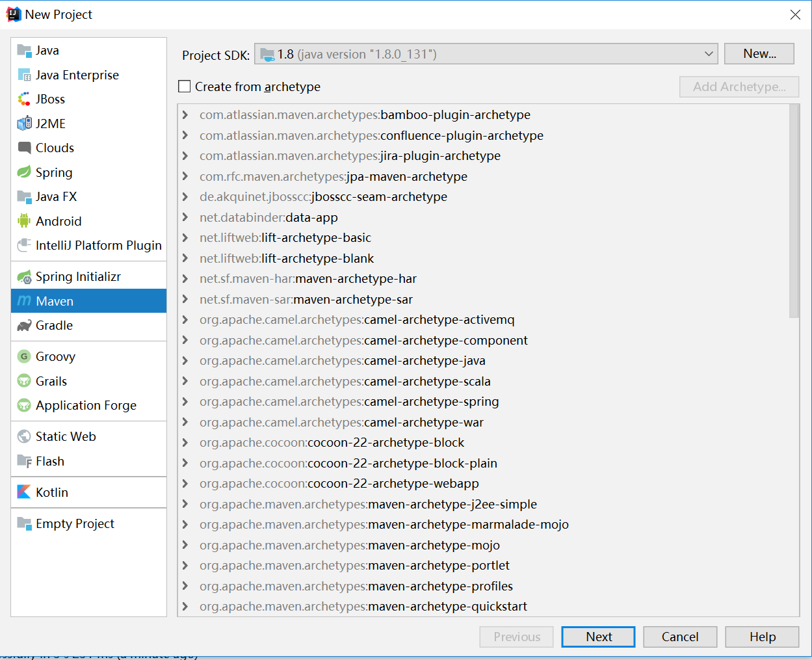Click the JBoss icon in sidebar
This screenshot has height=660, width=812.
click(x=24, y=99)
